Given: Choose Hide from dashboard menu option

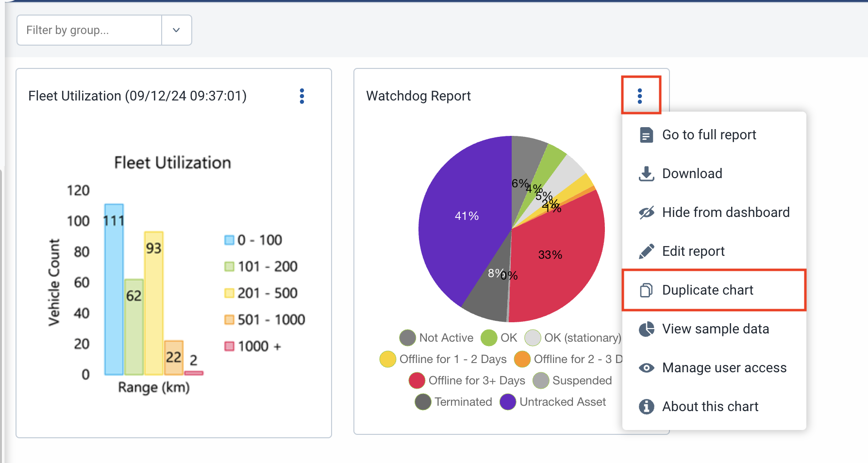Looking at the screenshot, I should click(725, 212).
